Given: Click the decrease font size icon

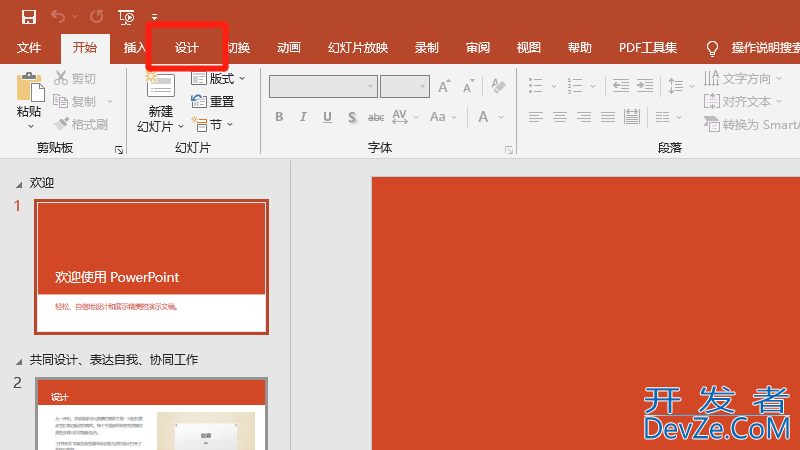Looking at the screenshot, I should (x=468, y=86).
